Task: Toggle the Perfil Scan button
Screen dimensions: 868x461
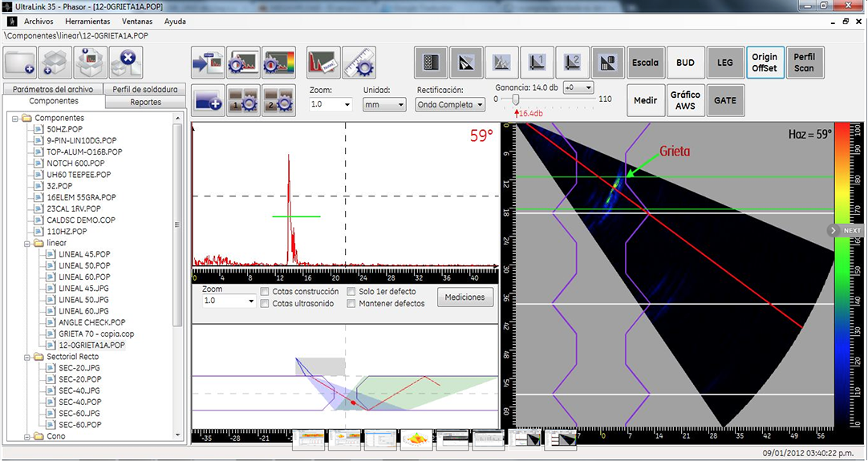Action: tap(805, 63)
